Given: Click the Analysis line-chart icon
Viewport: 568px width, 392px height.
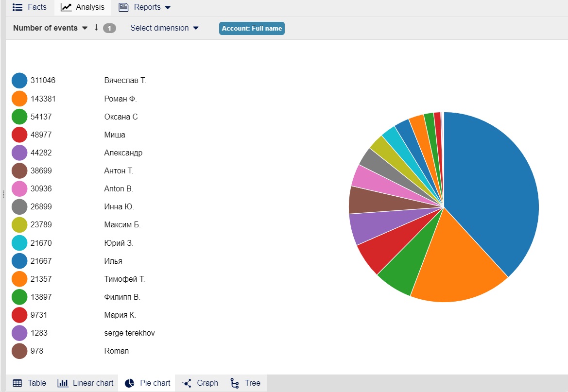Looking at the screenshot, I should [x=66, y=7].
